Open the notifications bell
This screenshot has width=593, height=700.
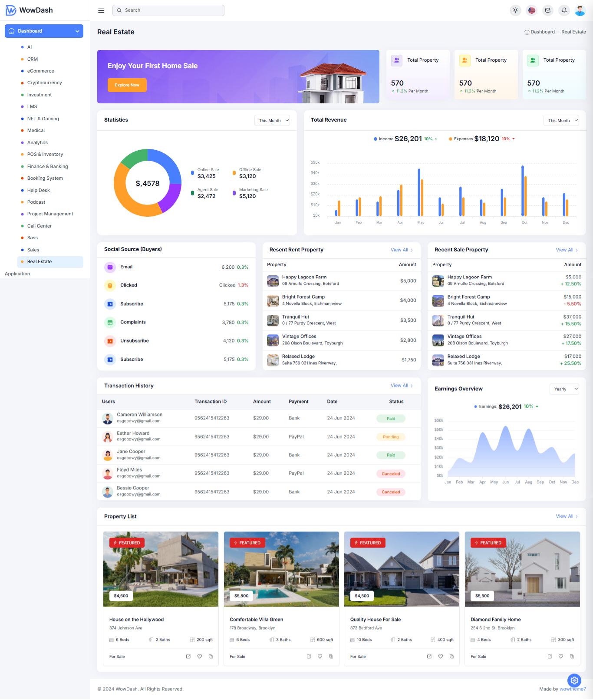pyautogui.click(x=564, y=10)
